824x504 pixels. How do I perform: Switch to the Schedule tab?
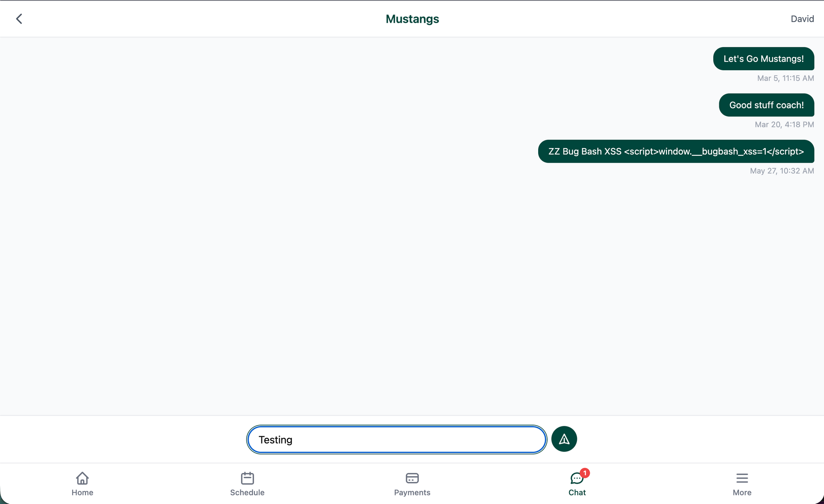pos(247,484)
